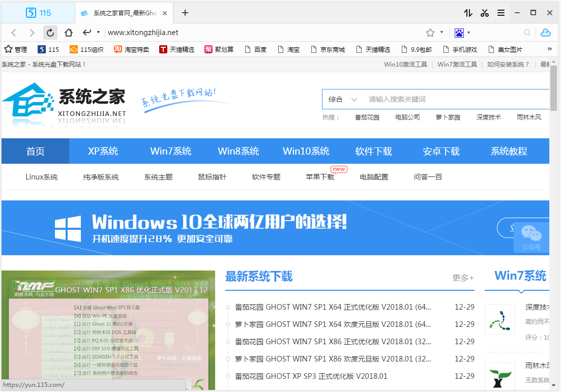Click the page vertical scrollbar thumb

[554, 88]
